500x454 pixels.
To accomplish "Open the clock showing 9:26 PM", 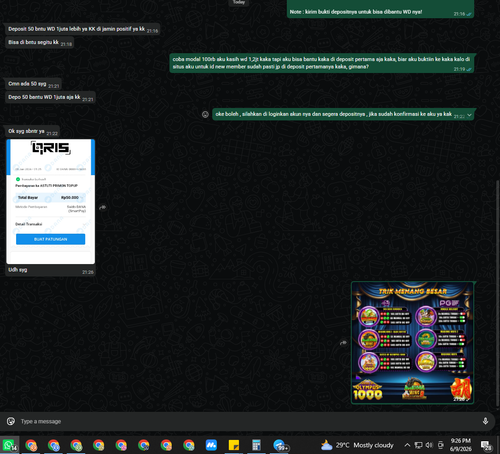I will tap(461, 445).
